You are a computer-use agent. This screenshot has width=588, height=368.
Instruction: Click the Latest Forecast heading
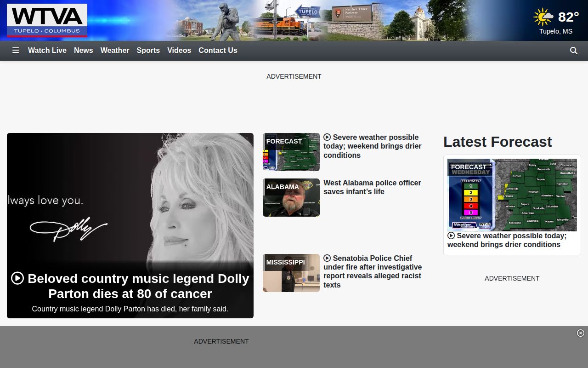pos(498,142)
